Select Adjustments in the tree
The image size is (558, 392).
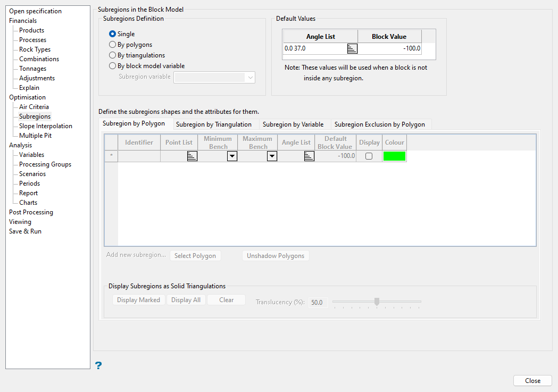coord(37,78)
